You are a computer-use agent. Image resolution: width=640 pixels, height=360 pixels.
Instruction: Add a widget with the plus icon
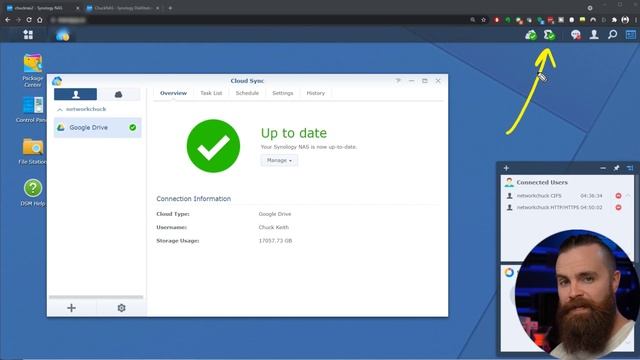(506, 168)
